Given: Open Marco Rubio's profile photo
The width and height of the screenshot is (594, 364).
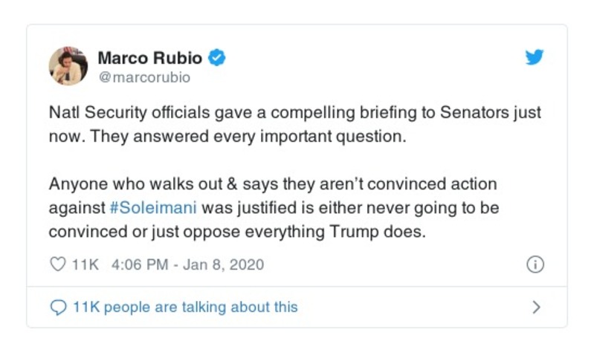Looking at the screenshot, I should (x=68, y=65).
